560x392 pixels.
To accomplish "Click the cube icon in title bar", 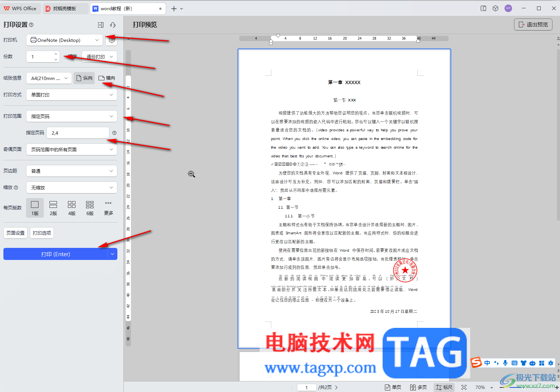I will tap(495, 8).
